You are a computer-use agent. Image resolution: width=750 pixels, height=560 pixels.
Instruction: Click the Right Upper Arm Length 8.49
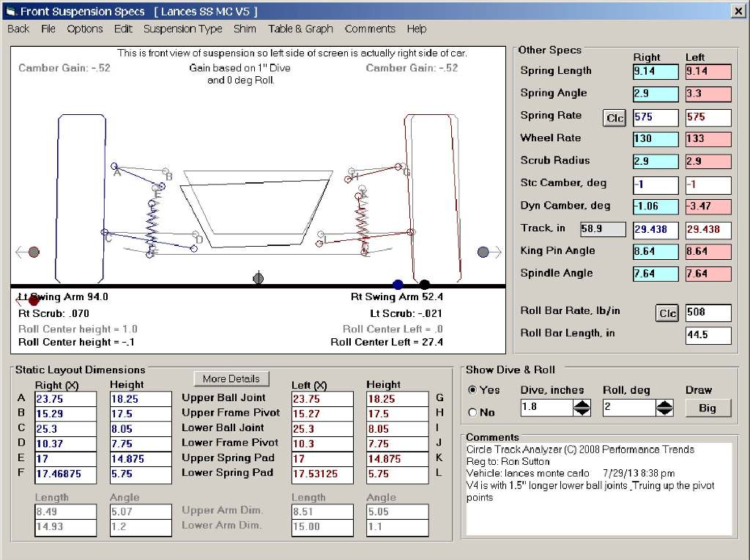65,512
